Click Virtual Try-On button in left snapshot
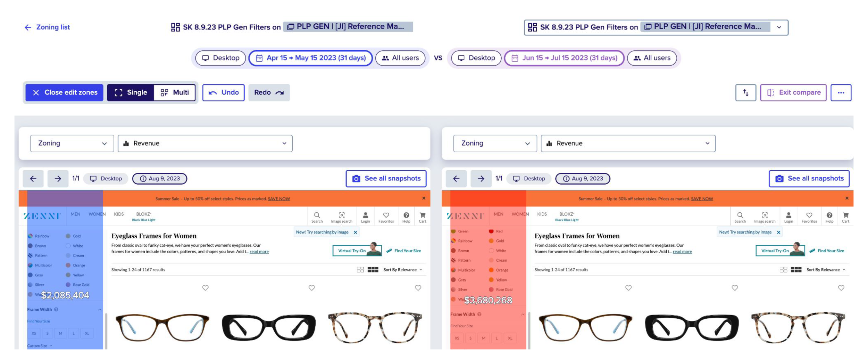Image resolution: width=868 pixels, height=359 pixels. [357, 250]
